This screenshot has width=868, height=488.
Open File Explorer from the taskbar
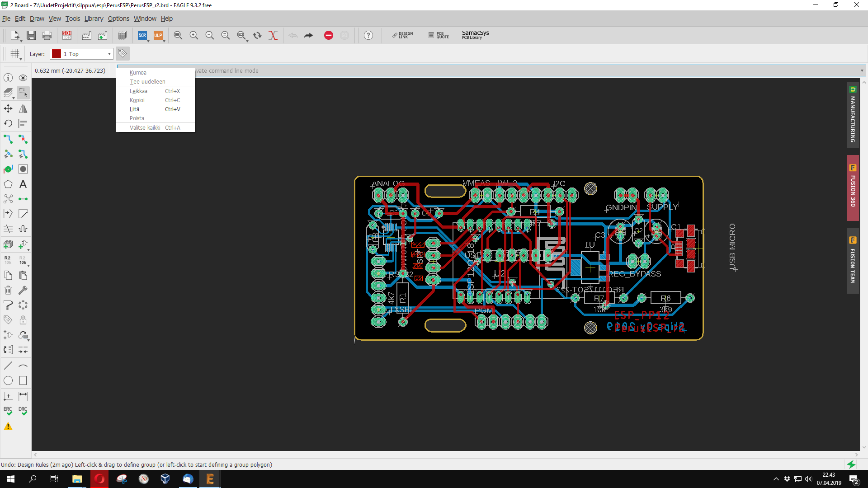point(77,479)
